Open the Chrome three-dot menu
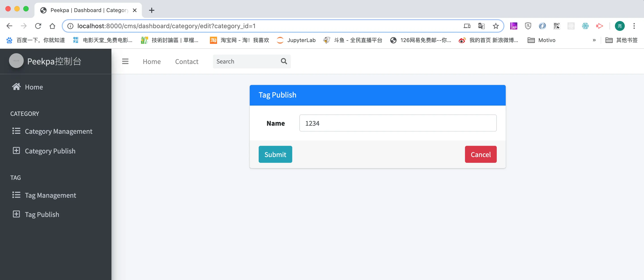 [634, 26]
